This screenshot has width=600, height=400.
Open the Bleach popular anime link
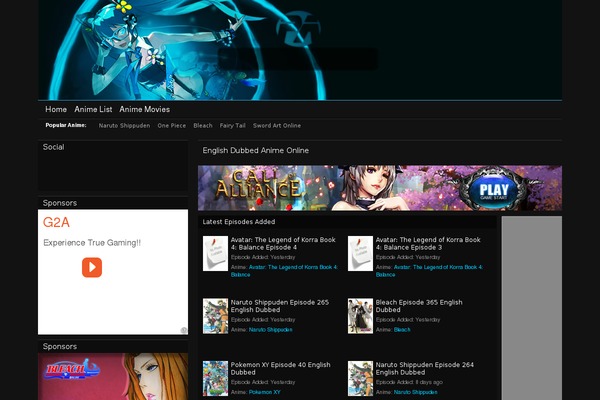tap(203, 126)
